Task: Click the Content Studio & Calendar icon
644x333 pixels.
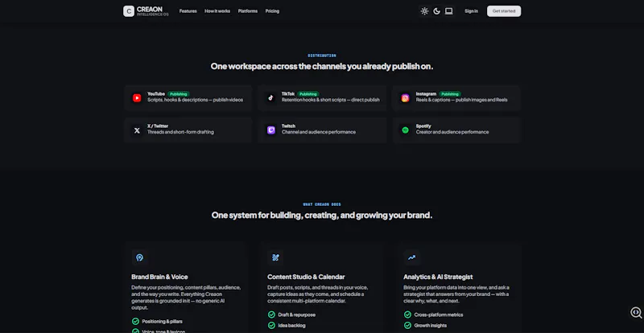Action: click(x=275, y=258)
